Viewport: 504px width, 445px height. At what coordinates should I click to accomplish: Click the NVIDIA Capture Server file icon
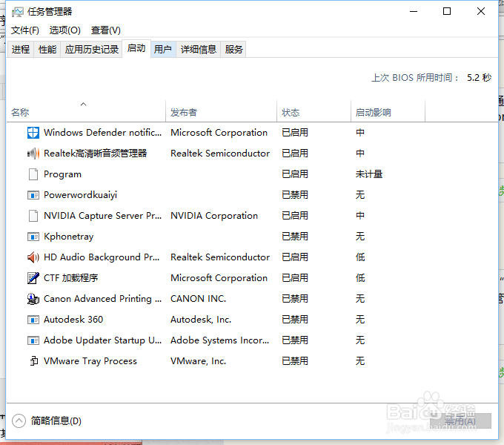click(x=33, y=215)
